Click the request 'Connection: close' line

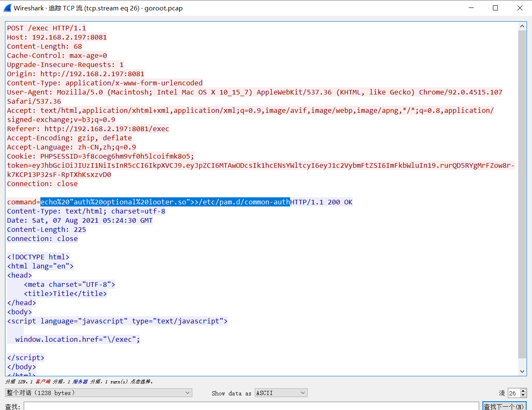[x=42, y=184]
